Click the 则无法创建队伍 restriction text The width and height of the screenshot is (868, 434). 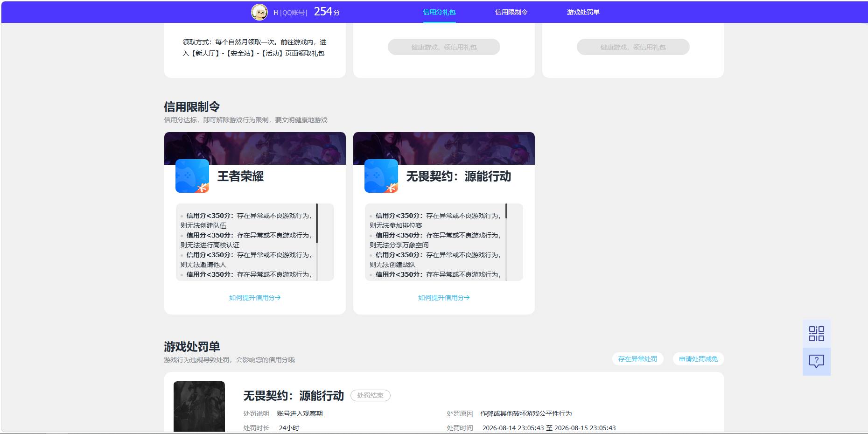(x=203, y=225)
